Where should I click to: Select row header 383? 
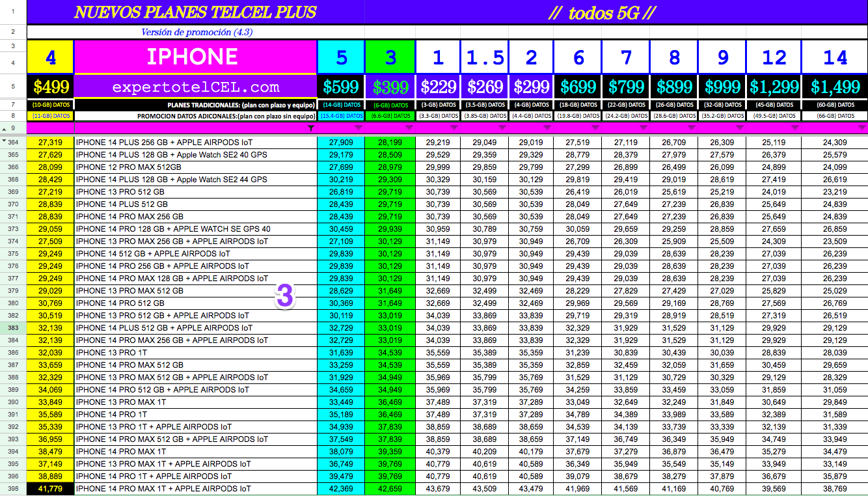click(x=13, y=328)
